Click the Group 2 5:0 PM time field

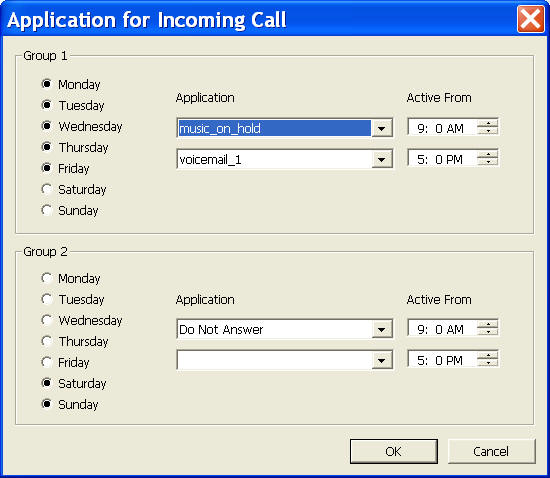(x=443, y=360)
